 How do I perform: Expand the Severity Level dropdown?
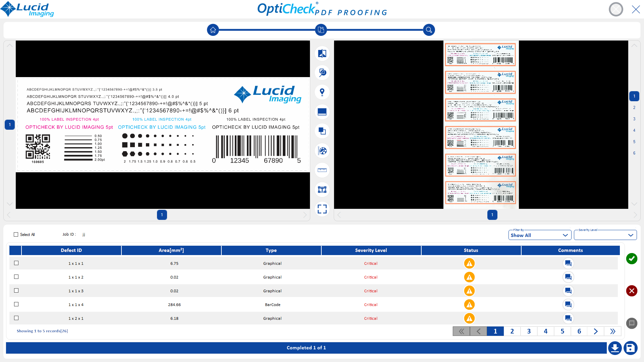(605, 235)
